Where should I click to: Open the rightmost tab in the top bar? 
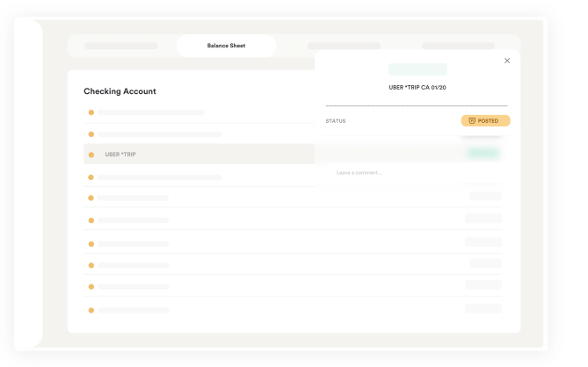coord(458,46)
